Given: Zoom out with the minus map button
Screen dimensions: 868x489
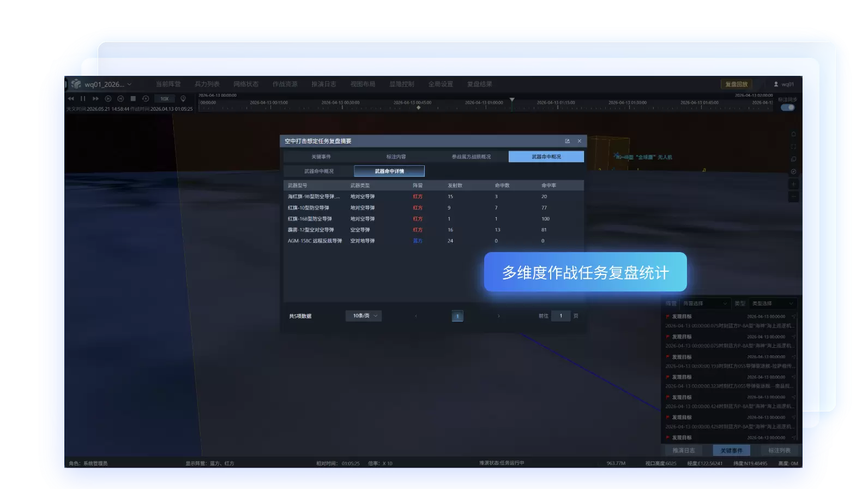Looking at the screenshot, I should [x=794, y=196].
